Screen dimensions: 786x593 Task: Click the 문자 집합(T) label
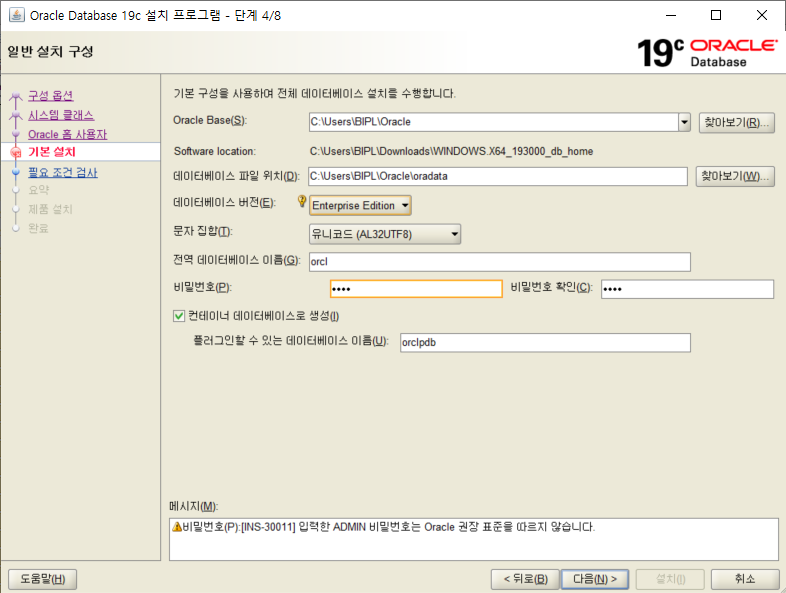(203, 231)
